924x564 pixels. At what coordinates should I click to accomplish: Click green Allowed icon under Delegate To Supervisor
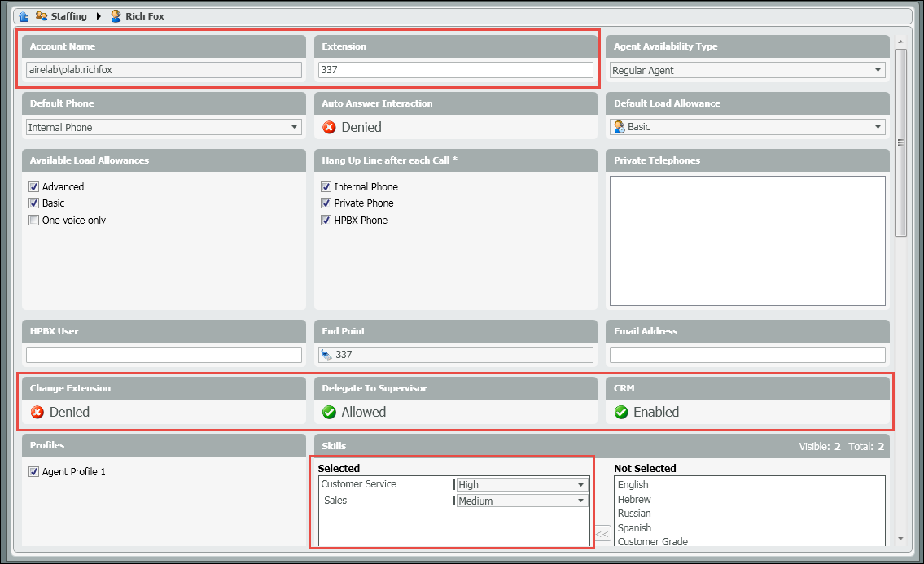click(x=330, y=412)
